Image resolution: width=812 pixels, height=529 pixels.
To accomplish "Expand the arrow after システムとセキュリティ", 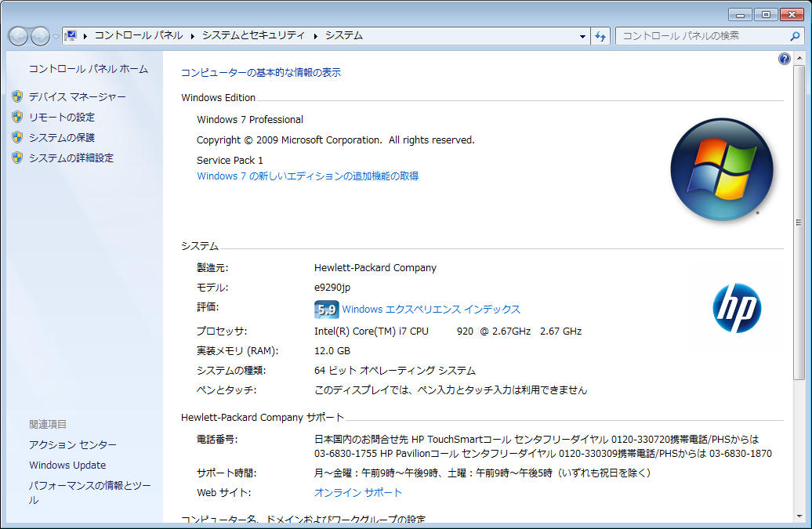I will tap(315, 36).
